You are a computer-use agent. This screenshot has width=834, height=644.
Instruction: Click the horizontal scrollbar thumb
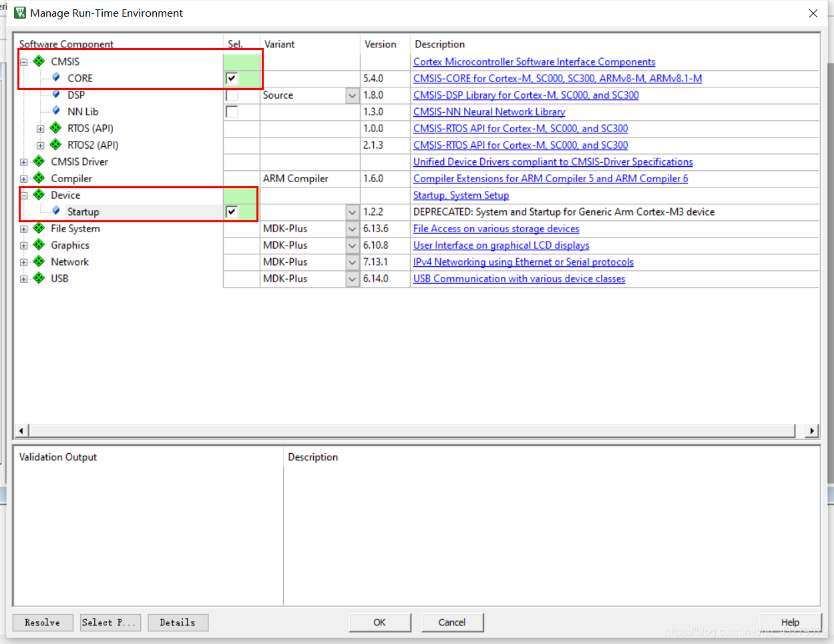[x=413, y=430]
